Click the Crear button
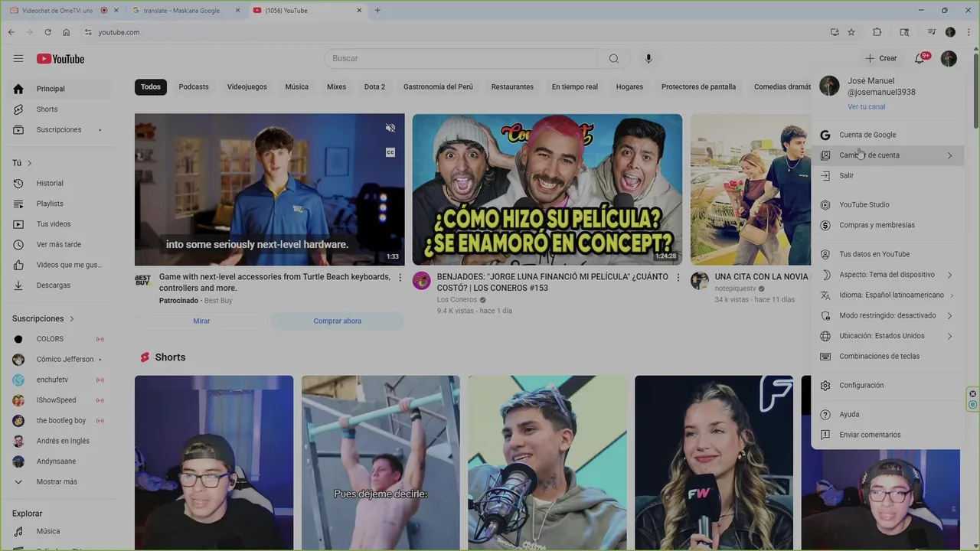The width and height of the screenshot is (980, 551). click(x=880, y=58)
